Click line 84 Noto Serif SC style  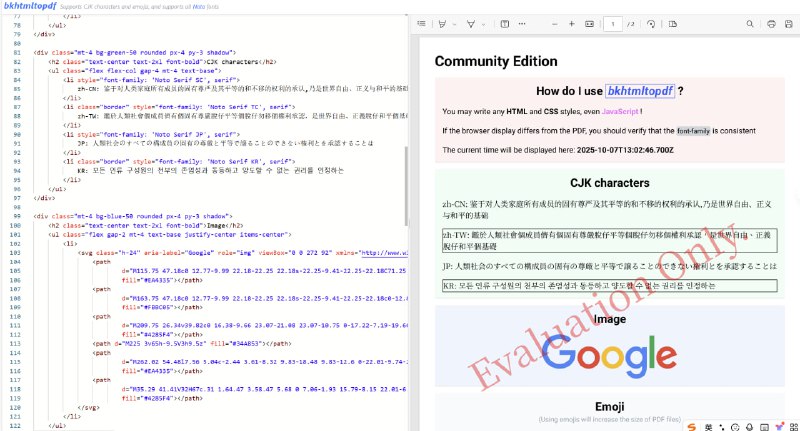click(152, 80)
